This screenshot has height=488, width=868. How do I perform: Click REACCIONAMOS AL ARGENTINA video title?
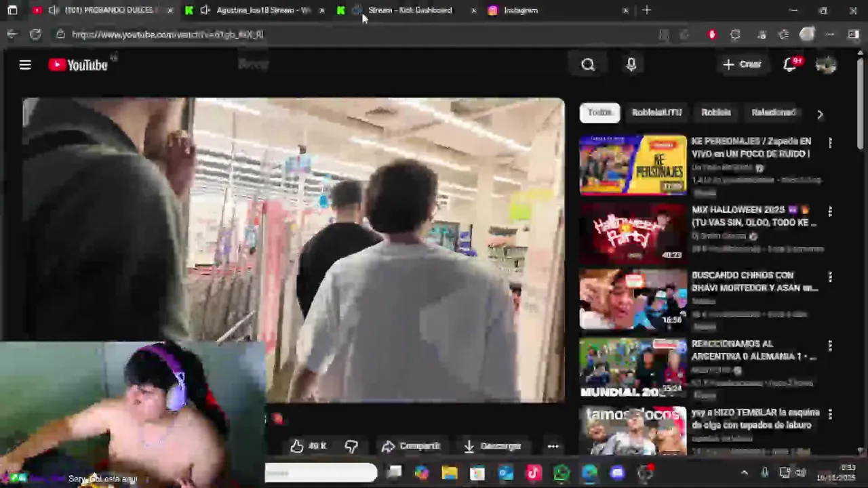click(754, 350)
